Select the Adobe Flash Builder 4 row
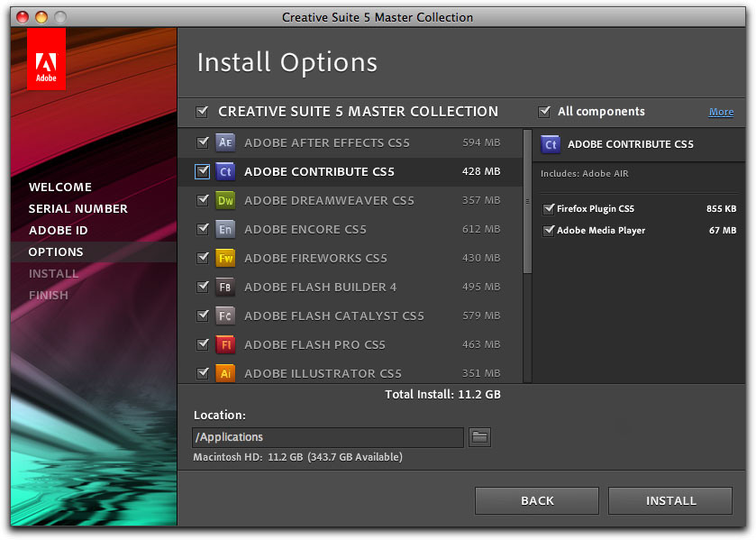756x540 pixels. [351, 288]
